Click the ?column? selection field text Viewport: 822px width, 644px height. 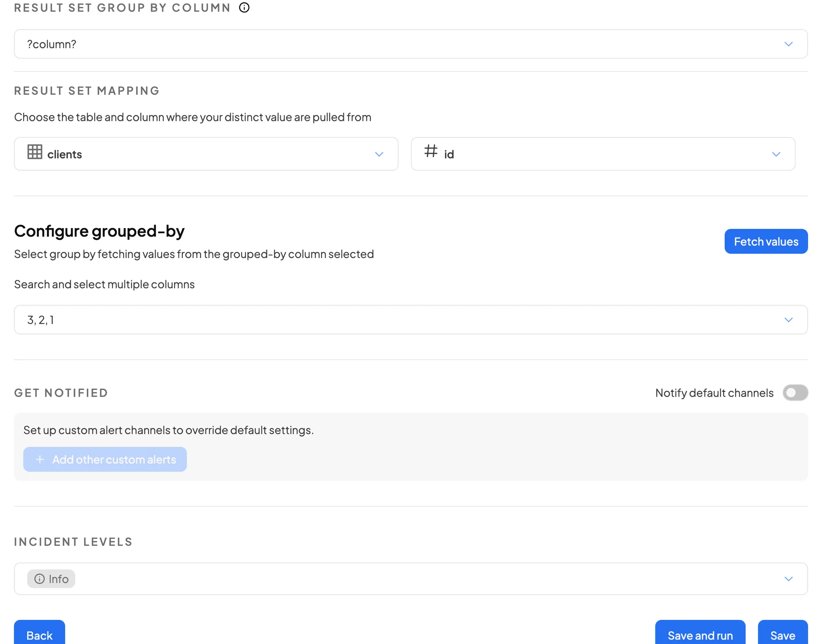click(x=52, y=44)
